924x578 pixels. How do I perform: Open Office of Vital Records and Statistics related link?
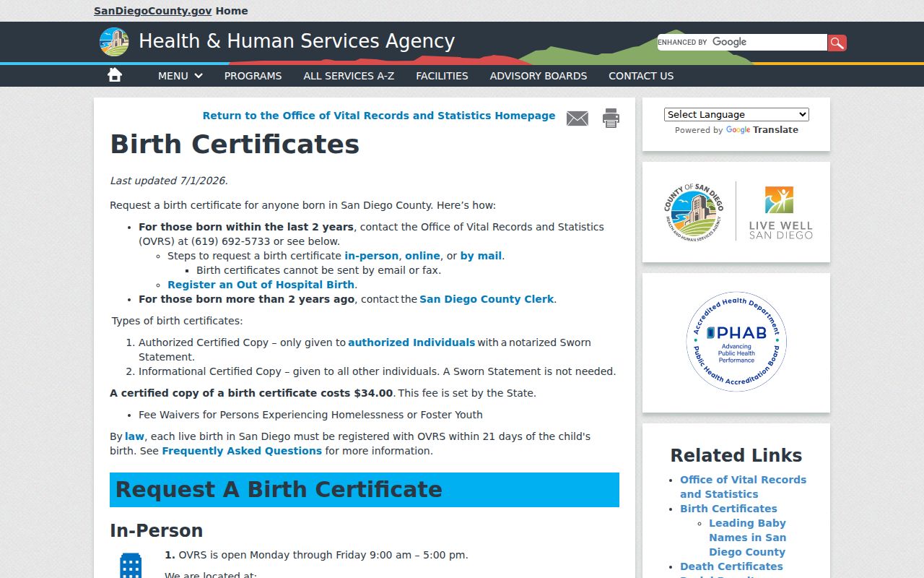tap(743, 487)
